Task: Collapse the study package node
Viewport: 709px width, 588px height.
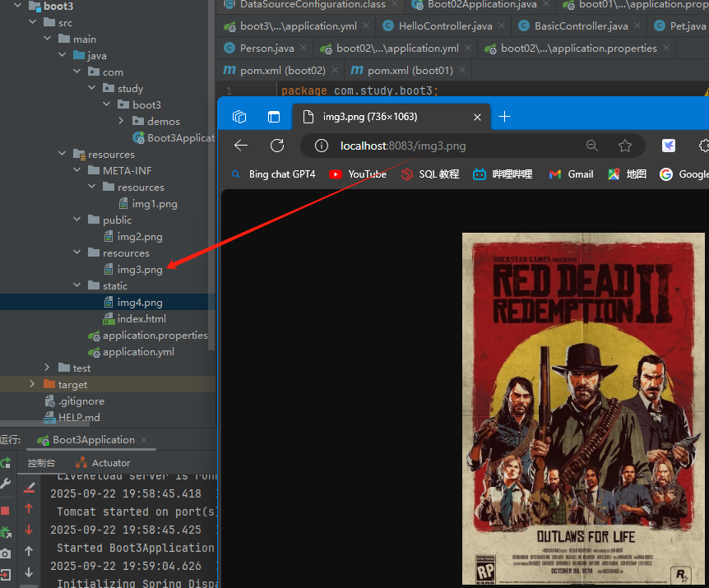Action: [92, 88]
